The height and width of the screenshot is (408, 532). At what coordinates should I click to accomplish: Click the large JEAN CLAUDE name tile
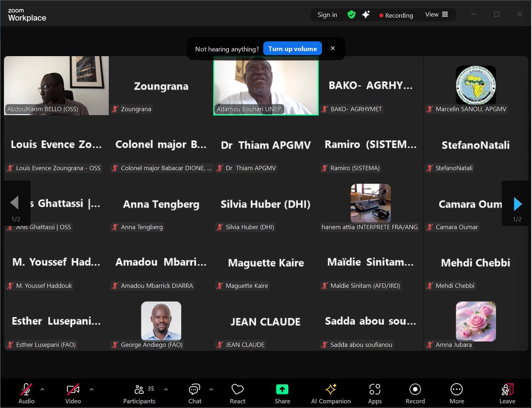(266, 322)
